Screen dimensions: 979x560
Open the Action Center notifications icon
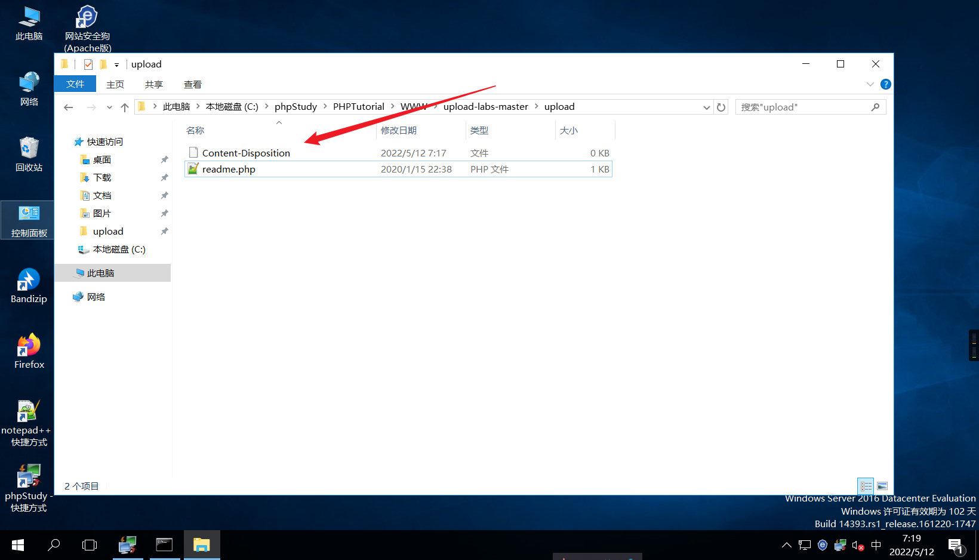coord(956,545)
